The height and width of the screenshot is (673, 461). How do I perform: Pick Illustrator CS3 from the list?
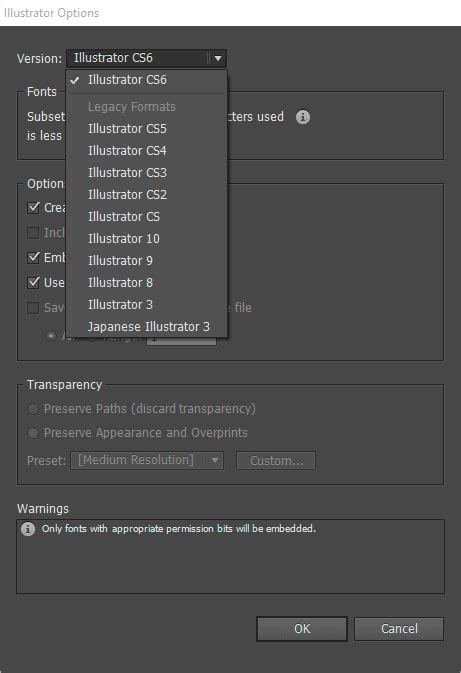click(x=146, y=173)
